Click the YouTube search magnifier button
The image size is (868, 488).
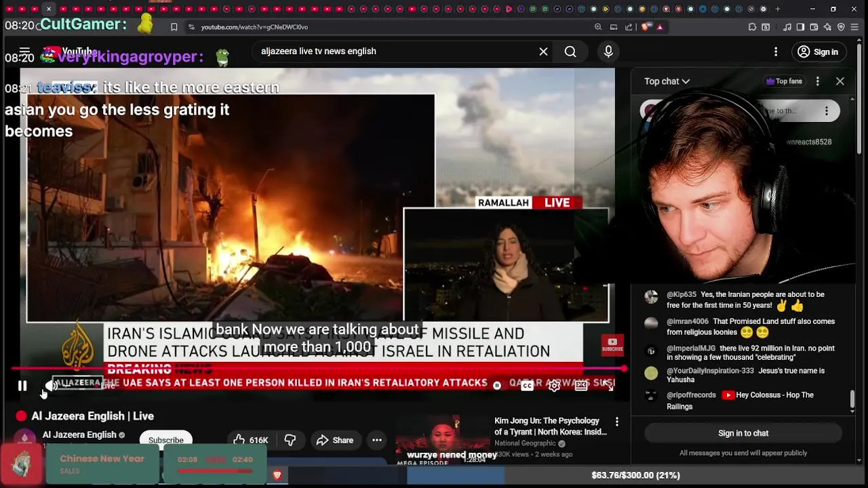click(570, 52)
